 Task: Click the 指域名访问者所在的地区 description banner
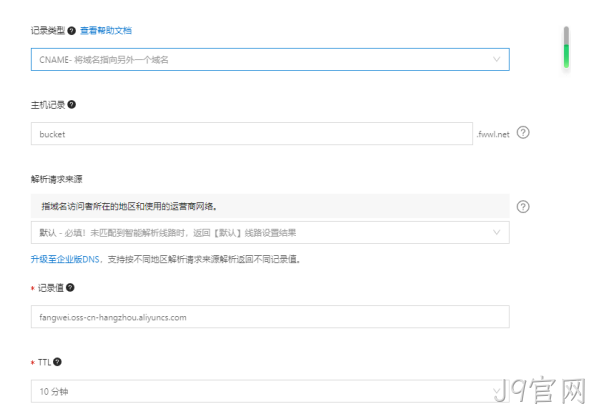[270, 206]
